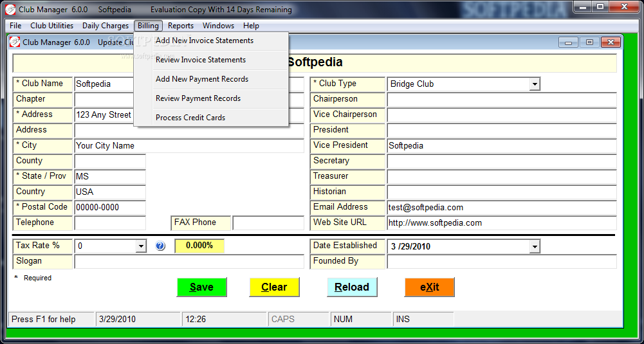Open the Club Utilities menu
Screen dimensions: 644x344
click(x=51, y=26)
